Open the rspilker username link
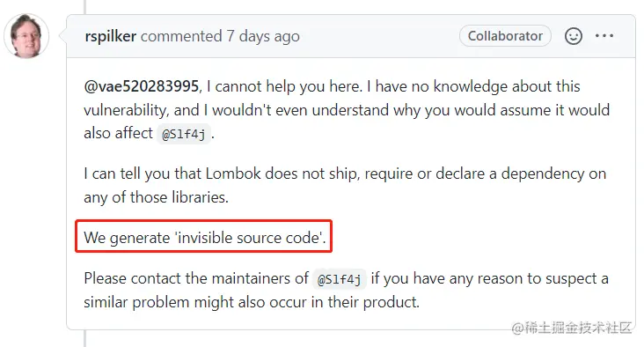Screen dimensions: 644x347 (x=111, y=37)
